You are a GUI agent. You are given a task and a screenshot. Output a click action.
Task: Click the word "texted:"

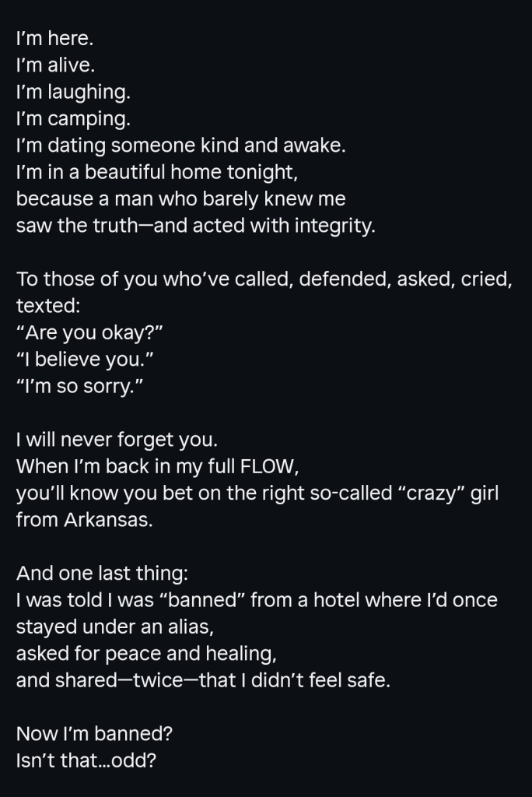pyautogui.click(x=48, y=306)
